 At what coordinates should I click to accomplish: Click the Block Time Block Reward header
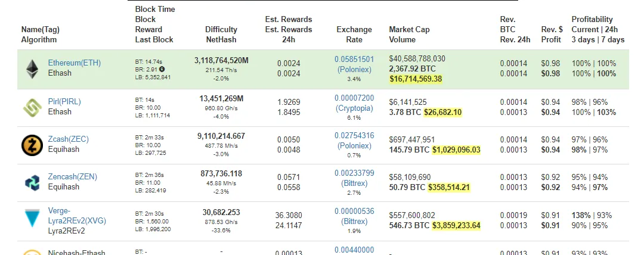(x=155, y=24)
